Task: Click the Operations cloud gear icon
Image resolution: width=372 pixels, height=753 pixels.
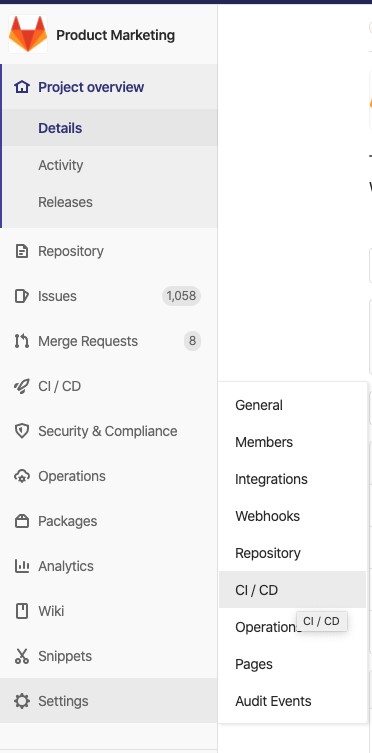Action: point(22,476)
